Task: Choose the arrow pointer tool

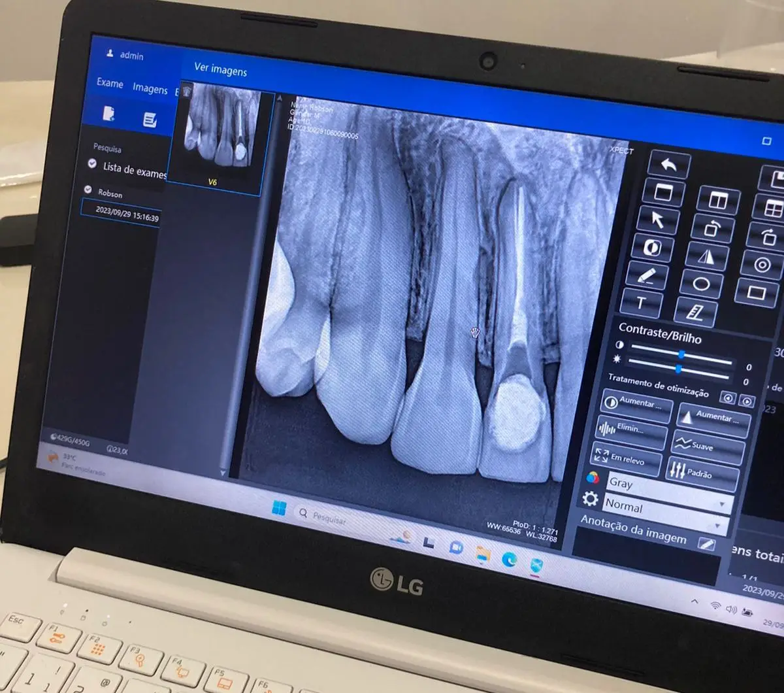Action: (x=658, y=220)
